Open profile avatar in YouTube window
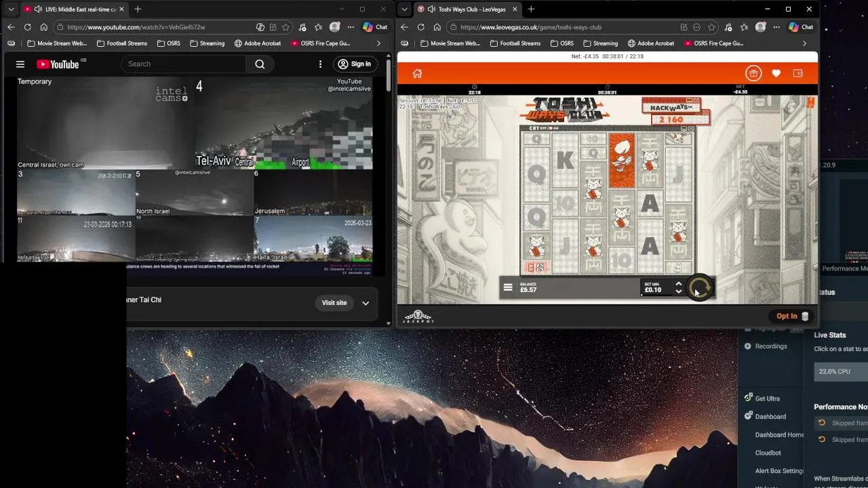Screen dimensions: 868x488 [x=334, y=27]
